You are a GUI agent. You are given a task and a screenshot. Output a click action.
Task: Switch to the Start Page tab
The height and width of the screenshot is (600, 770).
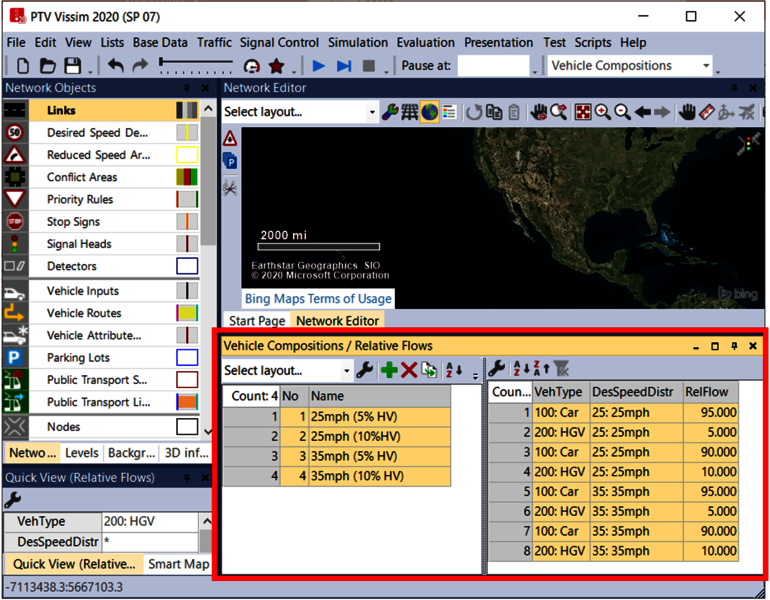click(257, 321)
